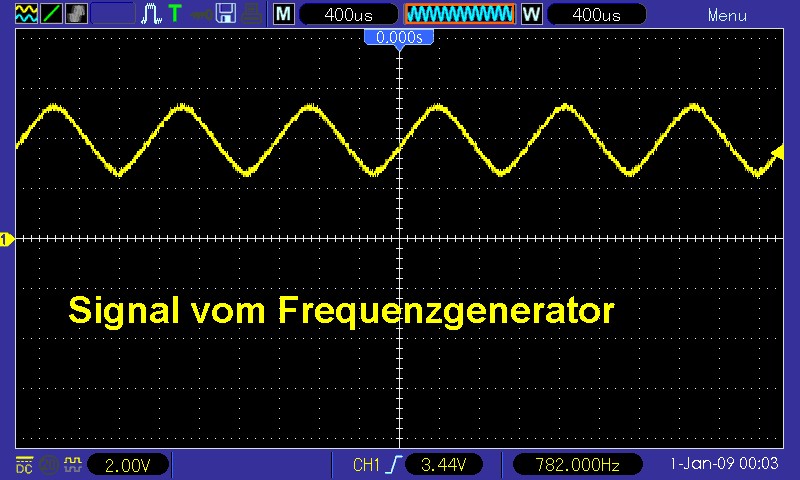The image size is (800, 480).
Task: Click the green T trigger status icon
Action: click(x=175, y=13)
